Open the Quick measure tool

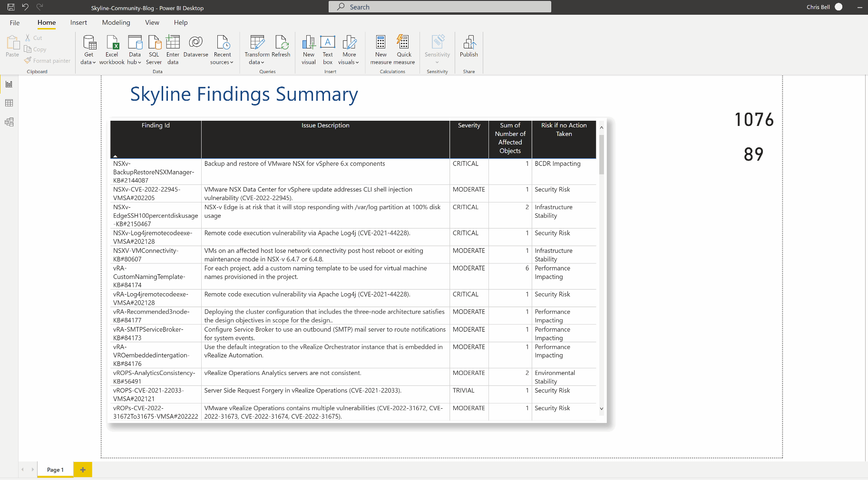[404, 49]
